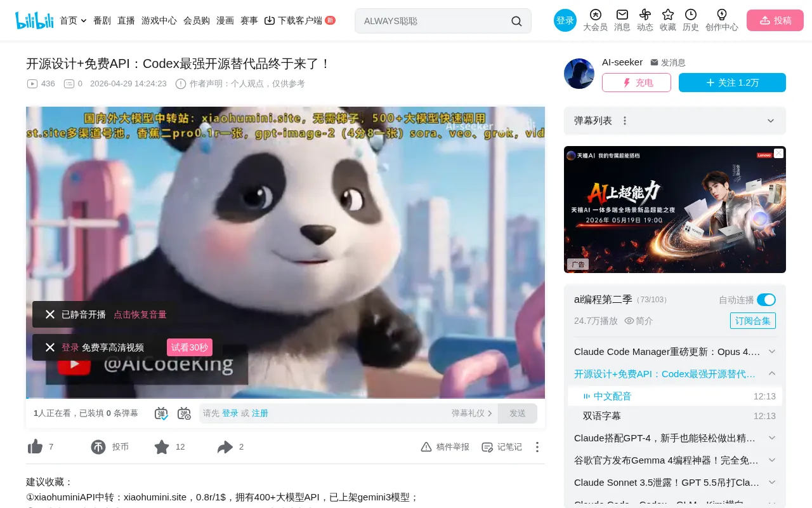Expand the 弹幕列表 panel chevron
Viewport: 812px width, 508px height.
[x=771, y=121]
